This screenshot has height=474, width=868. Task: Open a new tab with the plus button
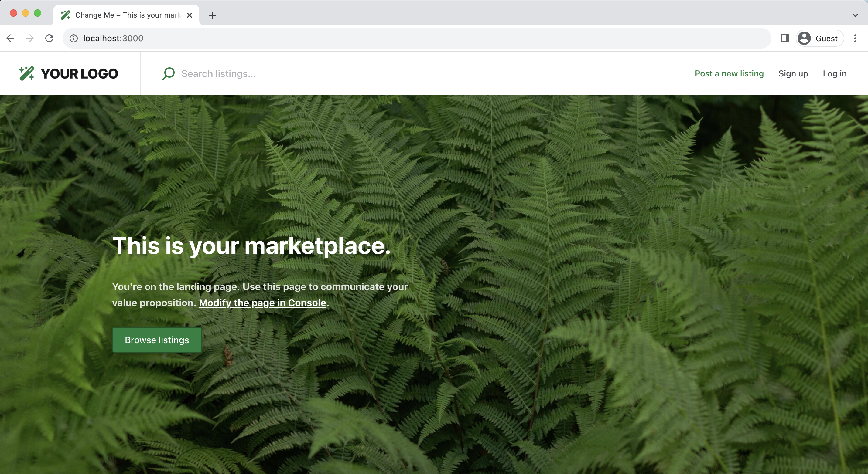click(212, 15)
